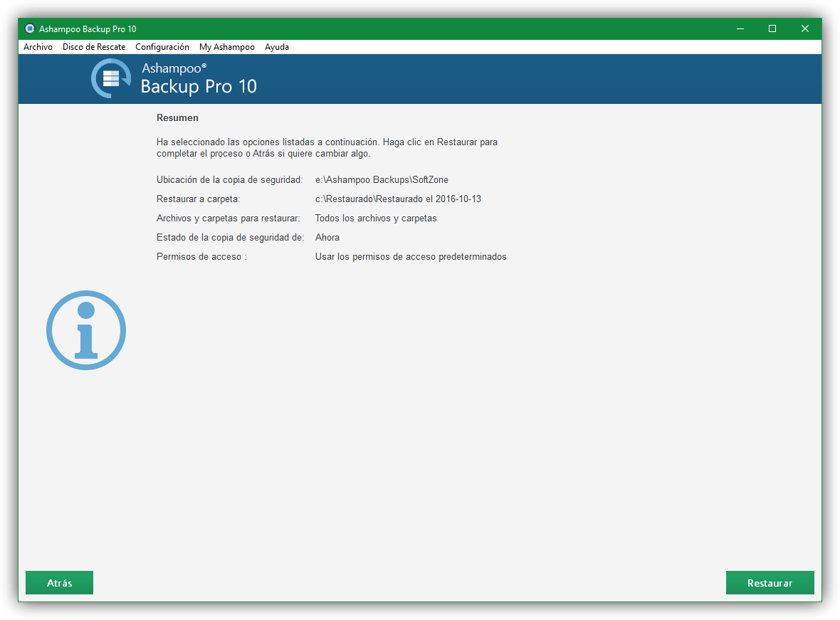Open the Ayuda menu
This screenshot has height=620, width=840.
click(x=277, y=47)
